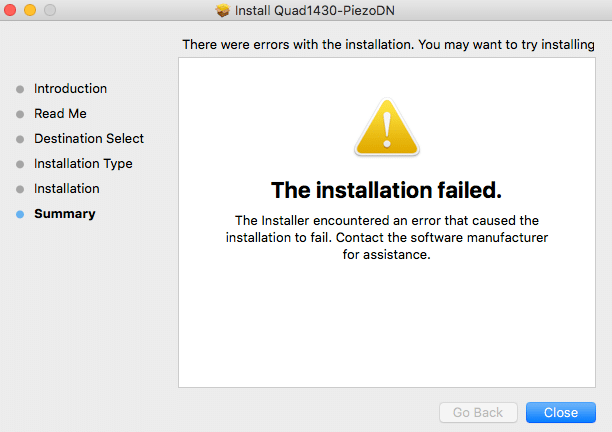The width and height of the screenshot is (612, 432).
Task: Click the blue bullet beside Summary
Action: click(x=20, y=214)
